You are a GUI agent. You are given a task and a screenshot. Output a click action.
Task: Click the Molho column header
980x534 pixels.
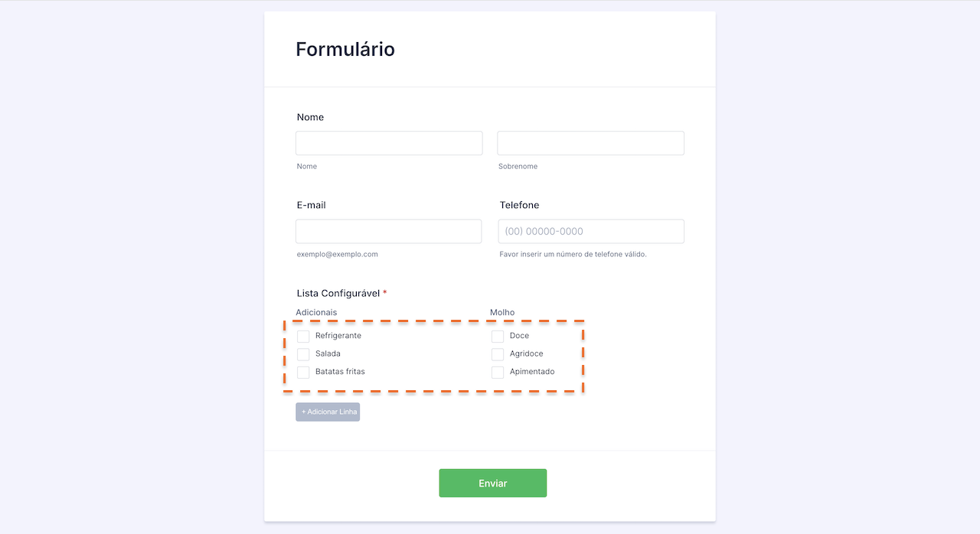tap(502, 312)
